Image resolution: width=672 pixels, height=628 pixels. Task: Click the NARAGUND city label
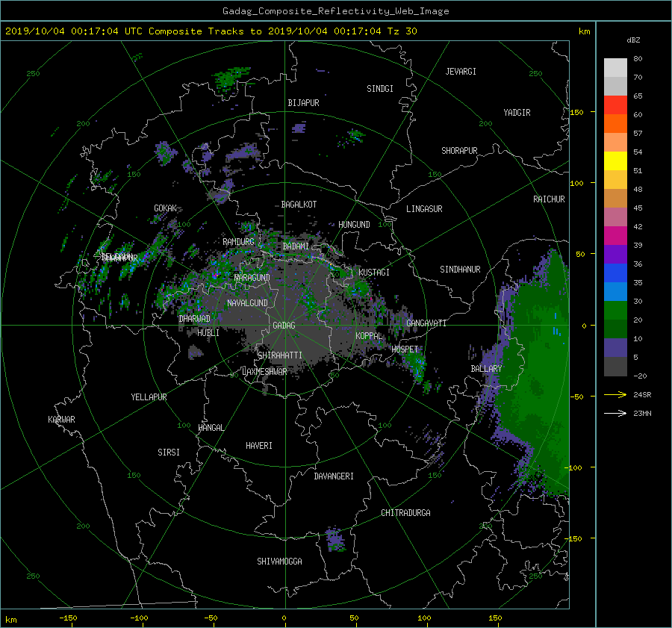252,278
